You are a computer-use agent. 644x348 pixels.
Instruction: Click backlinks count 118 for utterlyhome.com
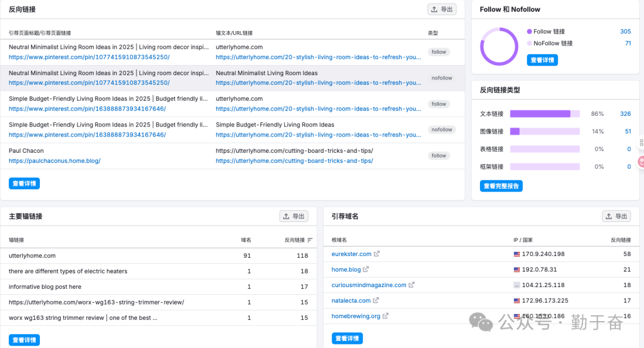(x=302, y=255)
